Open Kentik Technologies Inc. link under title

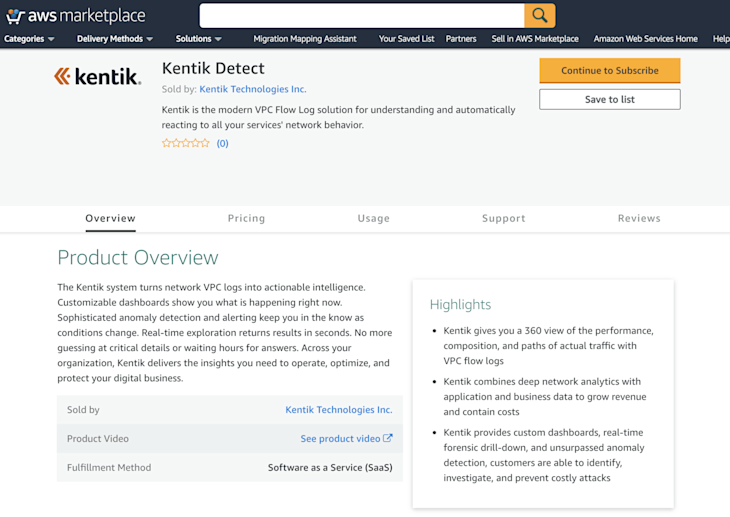pyautogui.click(x=253, y=89)
